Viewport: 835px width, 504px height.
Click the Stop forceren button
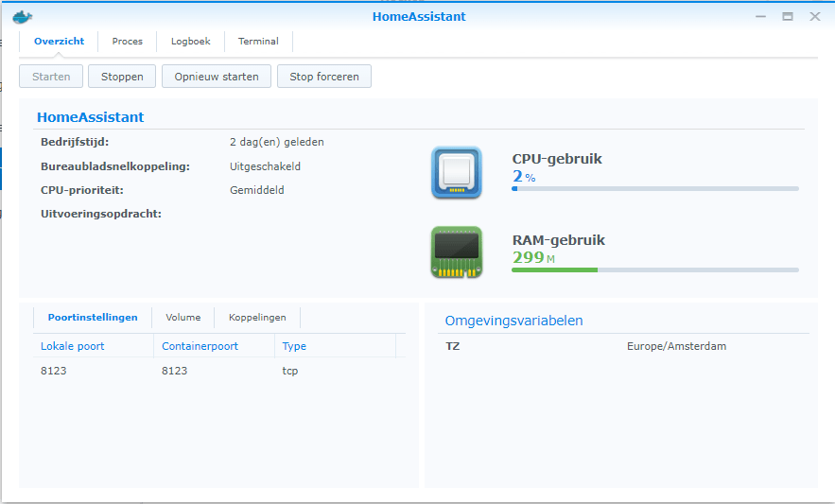324,77
